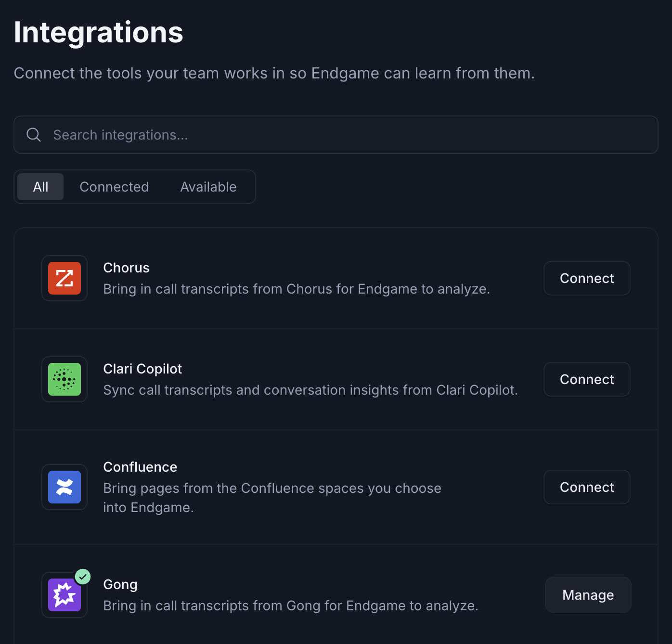The width and height of the screenshot is (672, 644).
Task: Click the Clari Copilot green logo
Action: pos(65,379)
